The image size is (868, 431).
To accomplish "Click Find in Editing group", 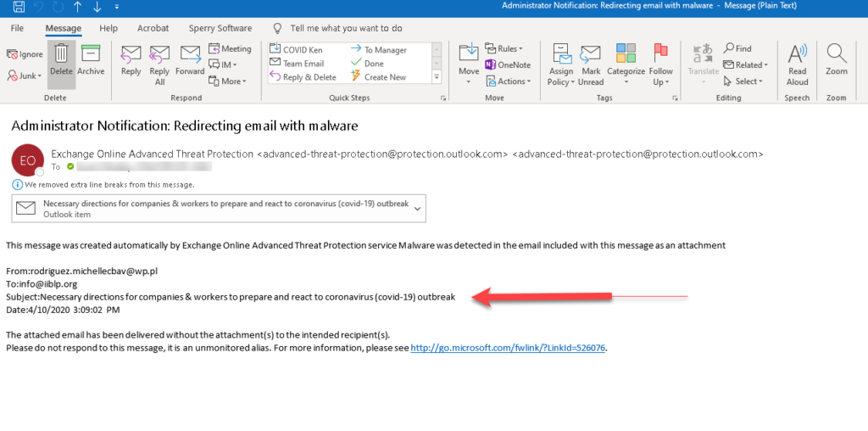I will tap(737, 48).
